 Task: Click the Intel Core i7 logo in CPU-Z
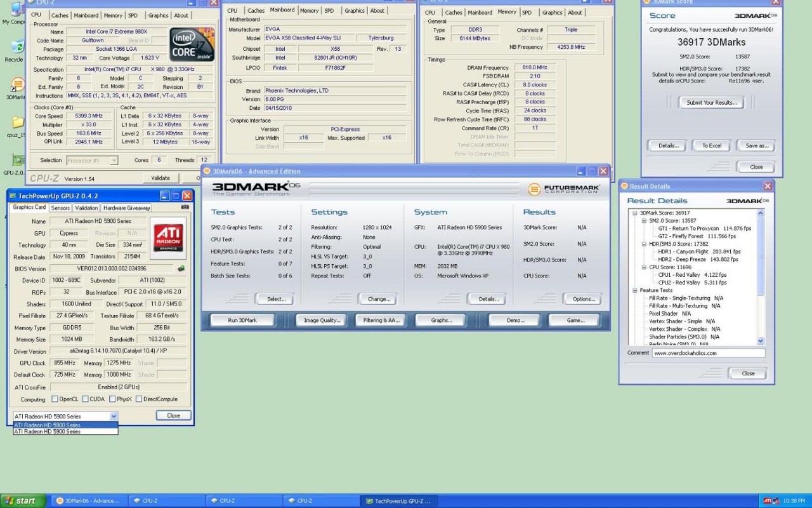[190, 44]
